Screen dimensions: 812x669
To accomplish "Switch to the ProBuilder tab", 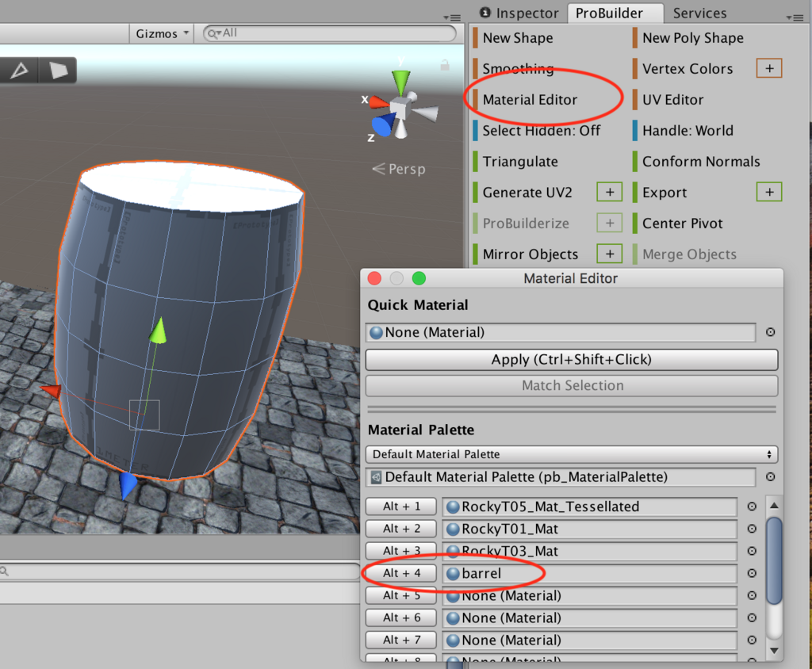I will [x=615, y=13].
